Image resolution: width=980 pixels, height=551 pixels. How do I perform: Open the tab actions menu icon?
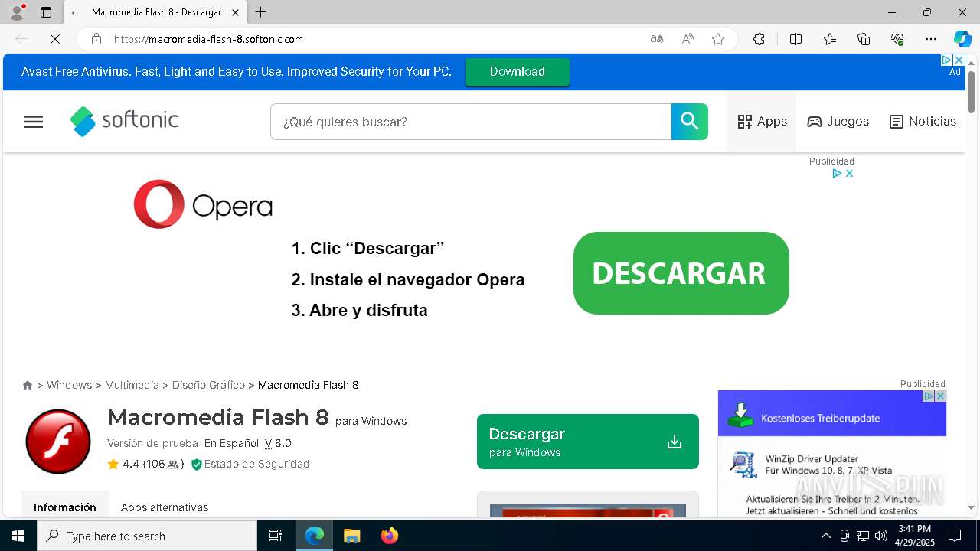pos(46,12)
